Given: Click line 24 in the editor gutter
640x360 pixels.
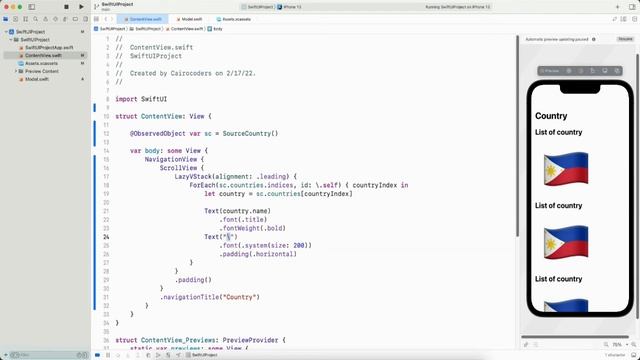Looking at the screenshot, I should point(106,237).
